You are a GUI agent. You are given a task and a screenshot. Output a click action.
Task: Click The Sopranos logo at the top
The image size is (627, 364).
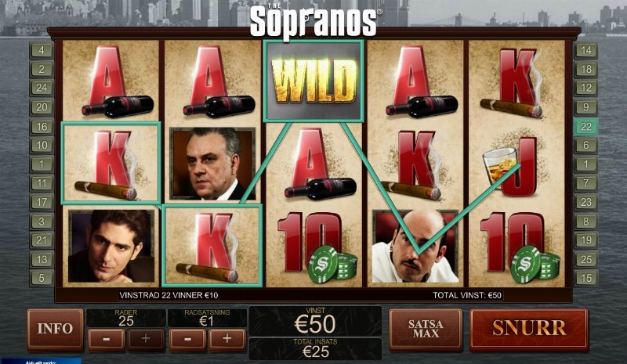click(x=313, y=21)
